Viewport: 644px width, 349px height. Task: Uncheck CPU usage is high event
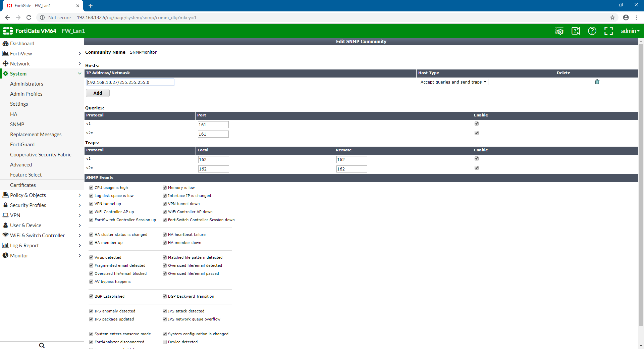(x=91, y=188)
